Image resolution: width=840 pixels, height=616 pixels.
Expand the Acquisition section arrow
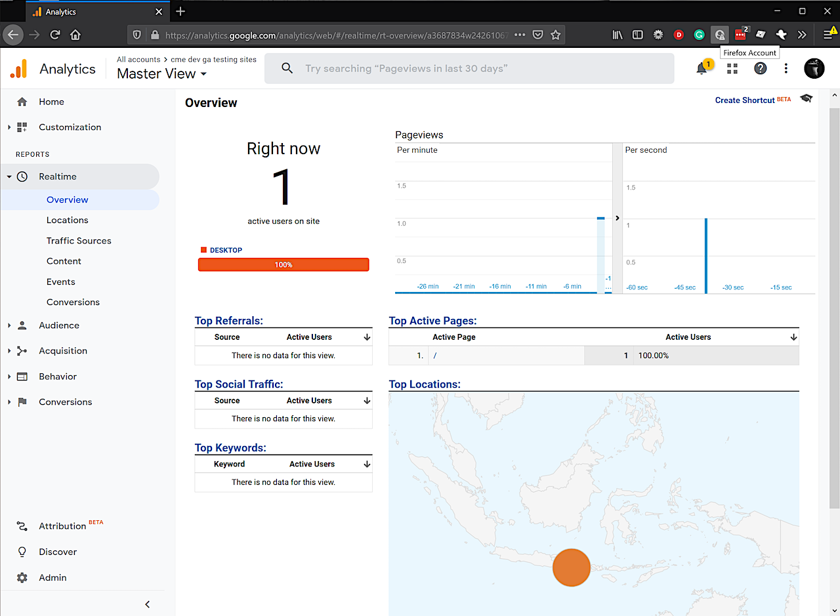tap(9, 351)
